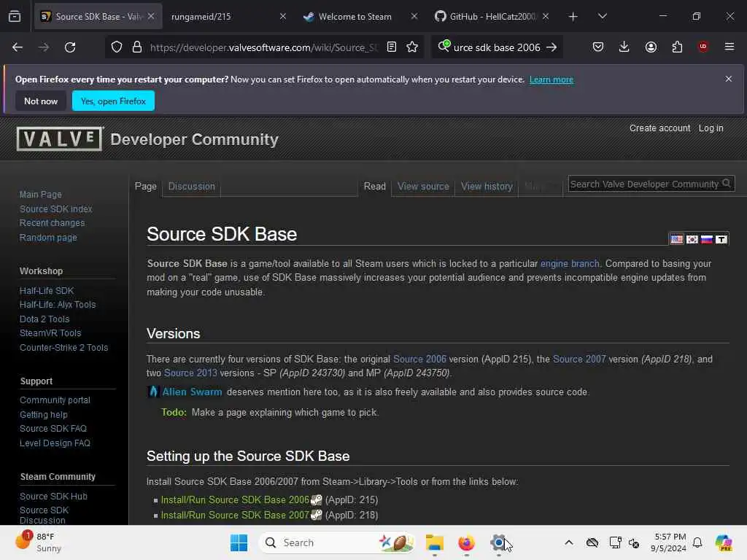Click the Alien Swarm game icon

tap(153, 392)
